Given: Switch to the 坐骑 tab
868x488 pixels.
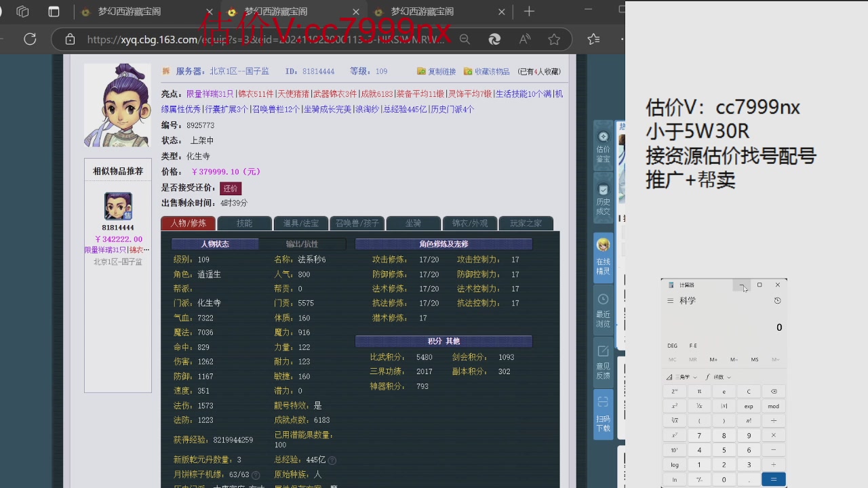Looking at the screenshot, I should coord(413,223).
